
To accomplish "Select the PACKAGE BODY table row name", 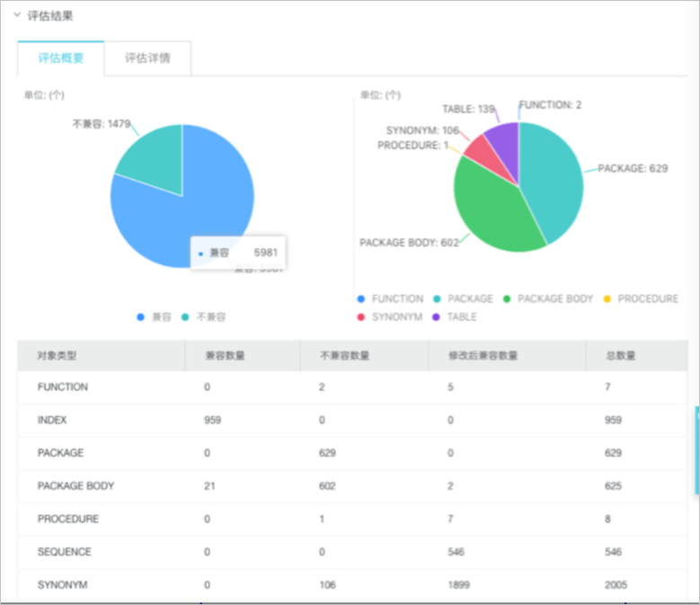I will (x=75, y=485).
